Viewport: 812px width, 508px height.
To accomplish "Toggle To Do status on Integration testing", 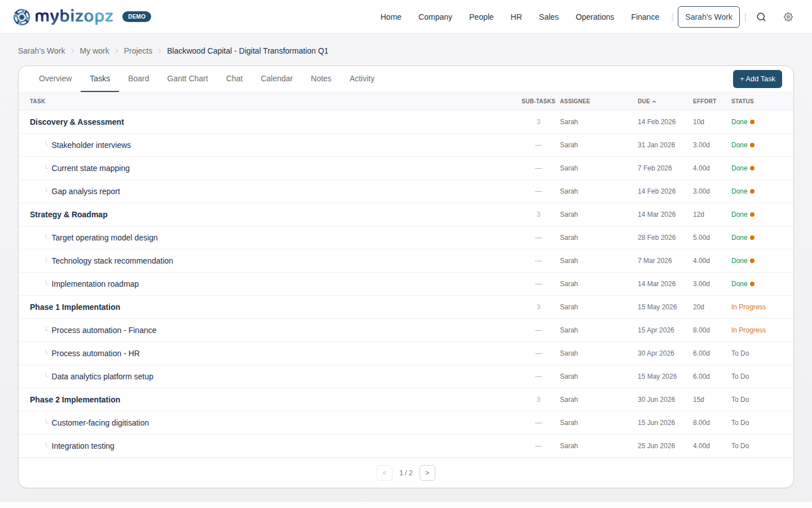I will 740,445.
